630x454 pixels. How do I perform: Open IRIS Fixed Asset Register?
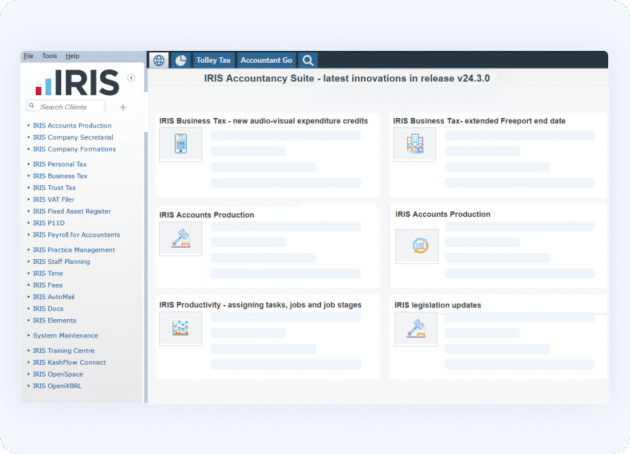click(72, 211)
